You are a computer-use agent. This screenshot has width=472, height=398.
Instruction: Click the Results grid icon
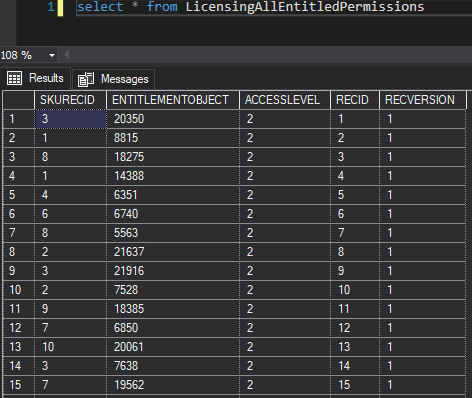tap(14, 79)
